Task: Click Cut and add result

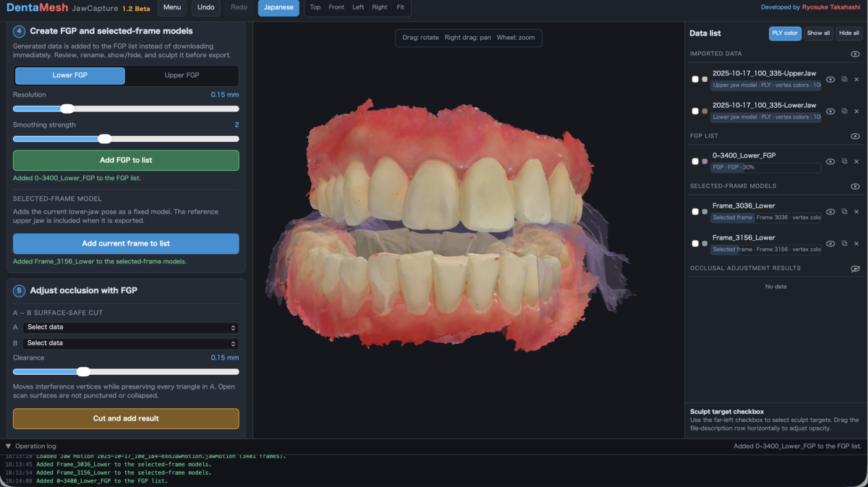Action: click(x=126, y=418)
